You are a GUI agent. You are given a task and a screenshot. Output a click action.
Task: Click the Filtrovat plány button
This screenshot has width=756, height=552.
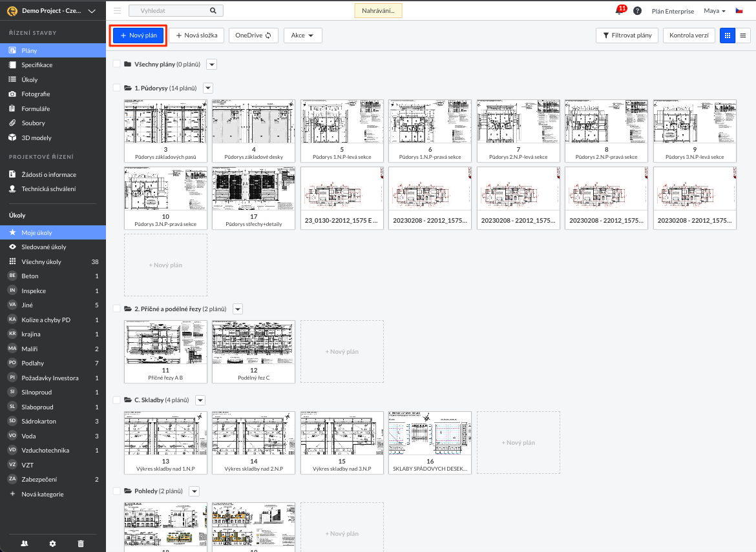pyautogui.click(x=627, y=35)
